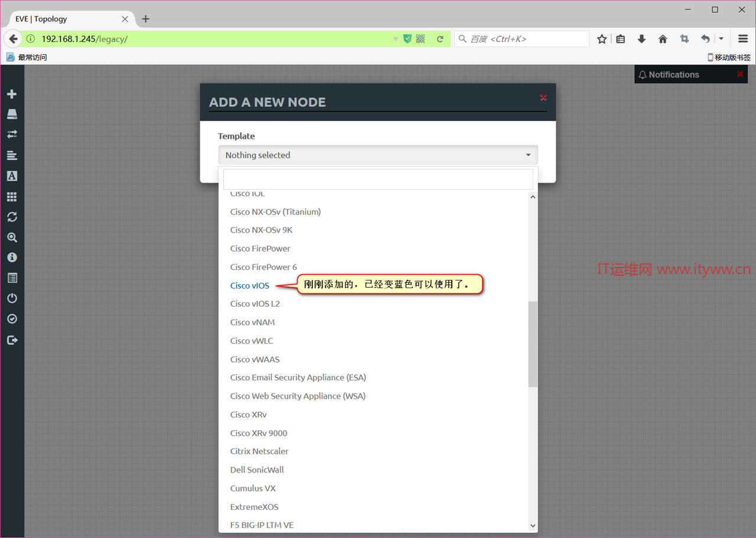Select the EVE | Topology tab
The width and height of the screenshot is (756, 538).
pos(71,18)
